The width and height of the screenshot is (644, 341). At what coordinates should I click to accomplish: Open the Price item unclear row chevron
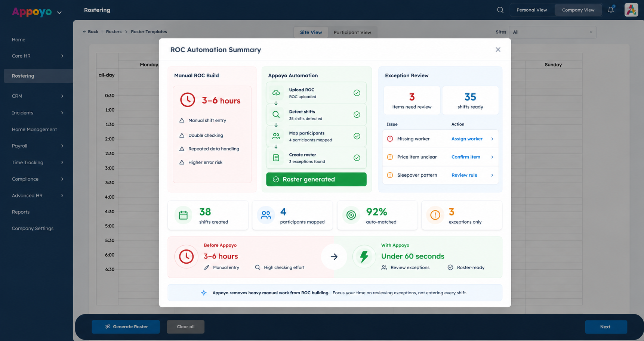(492, 157)
